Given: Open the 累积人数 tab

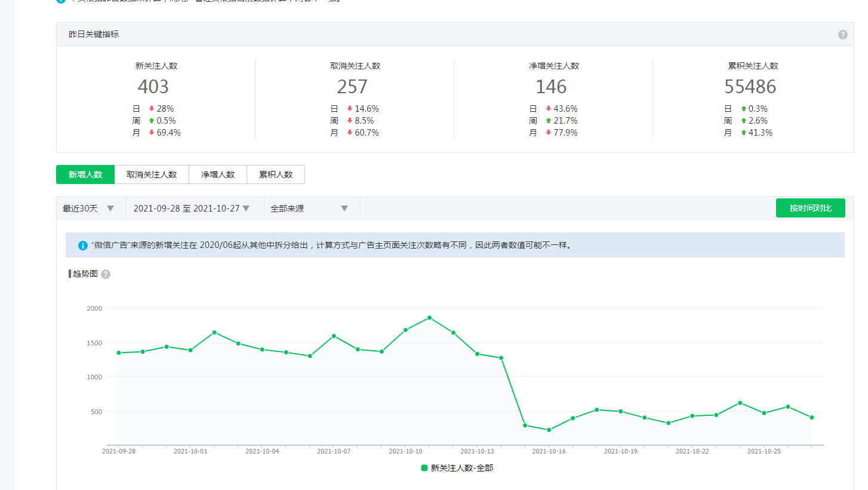Looking at the screenshot, I should [276, 174].
